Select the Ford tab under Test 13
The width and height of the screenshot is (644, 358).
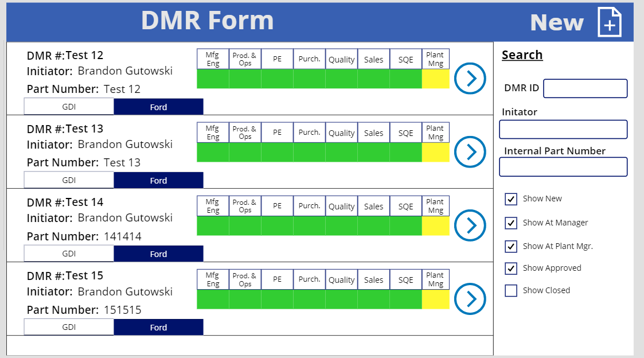pyautogui.click(x=159, y=180)
